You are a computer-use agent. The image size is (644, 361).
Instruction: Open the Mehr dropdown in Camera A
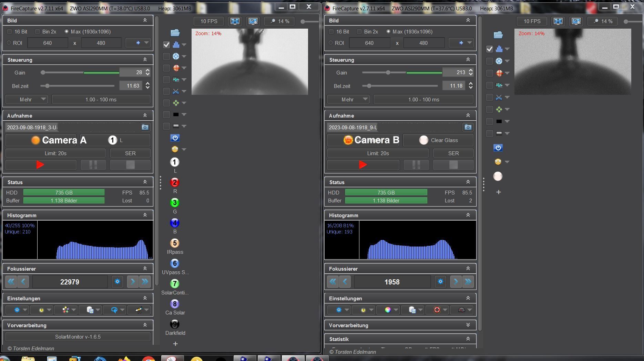coord(26,99)
